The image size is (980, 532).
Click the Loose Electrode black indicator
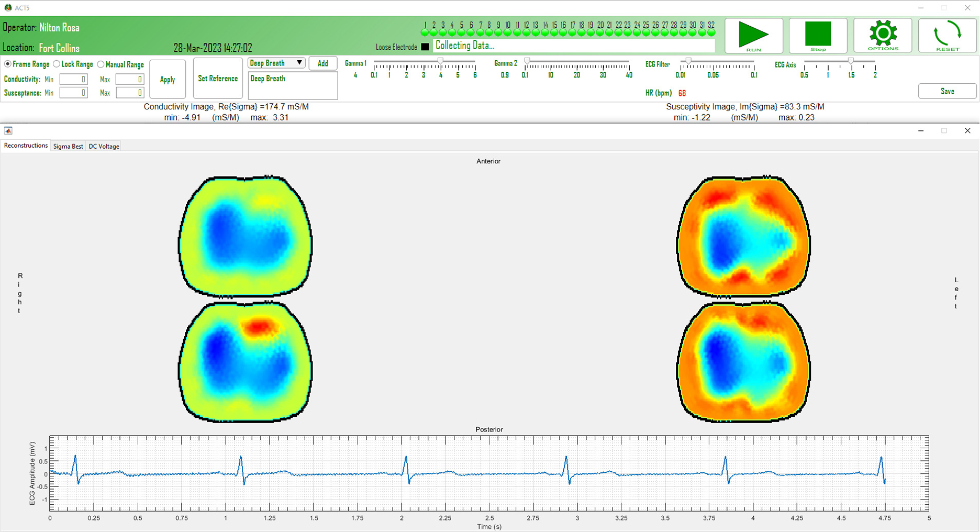[425, 47]
